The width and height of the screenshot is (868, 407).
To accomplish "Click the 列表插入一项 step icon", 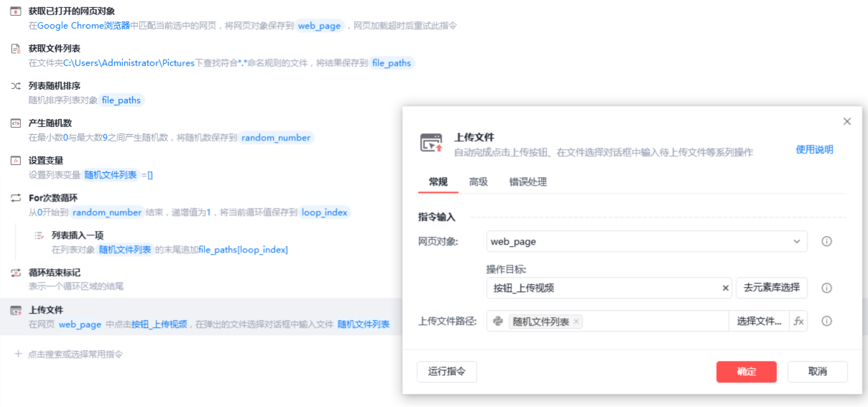I will 39,235.
